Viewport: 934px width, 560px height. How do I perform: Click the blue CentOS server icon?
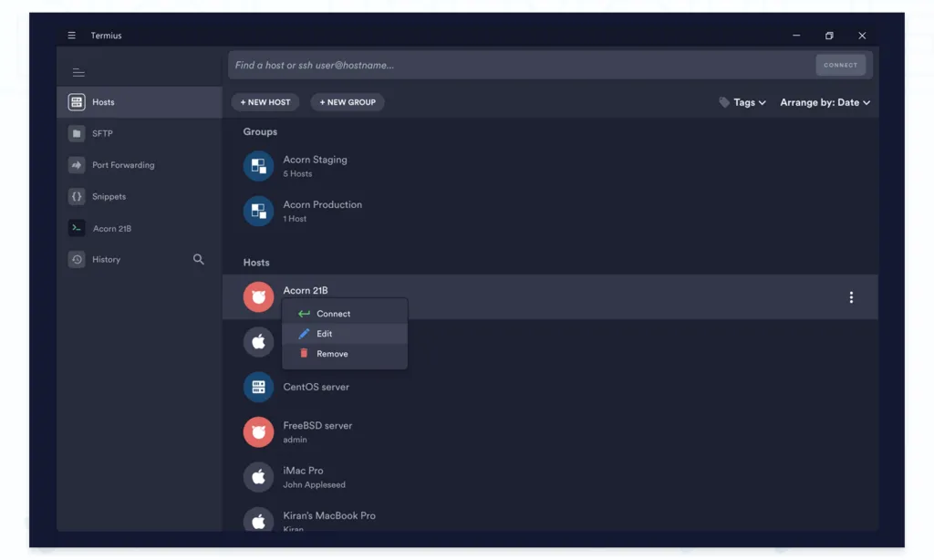pyautogui.click(x=258, y=388)
